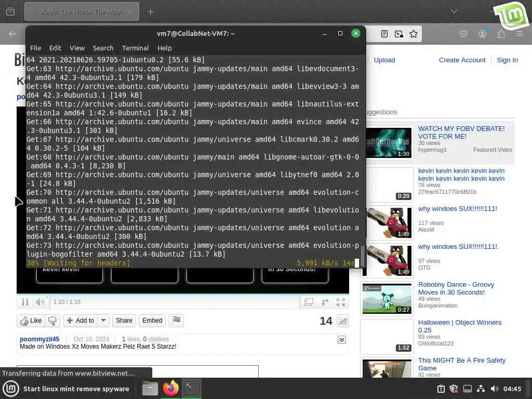Click Sign In link

click(x=507, y=60)
